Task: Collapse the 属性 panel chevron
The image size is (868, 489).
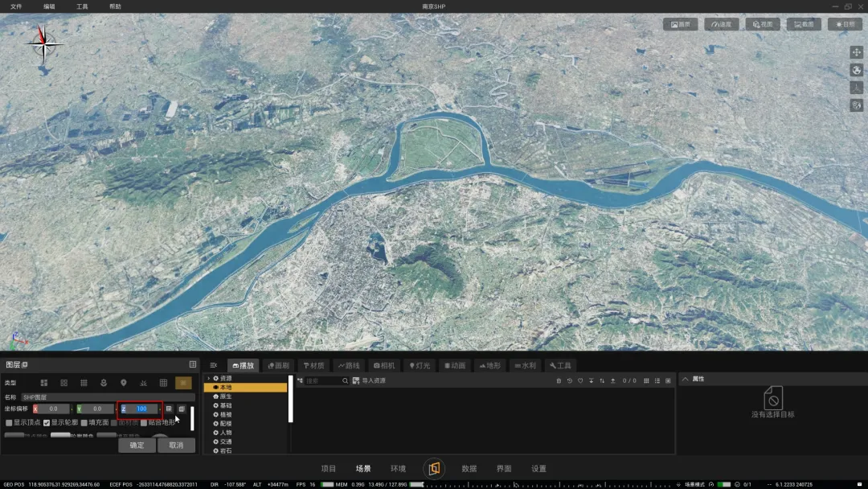Action: coord(686,379)
